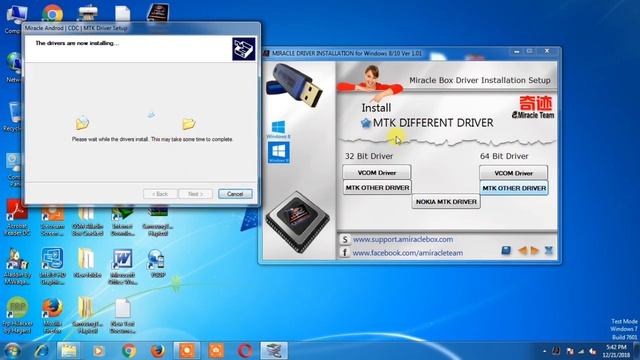Viewport: 640px width, 360px height.
Task: Open www.support.amiraclebox.com link
Action: [x=403, y=239]
